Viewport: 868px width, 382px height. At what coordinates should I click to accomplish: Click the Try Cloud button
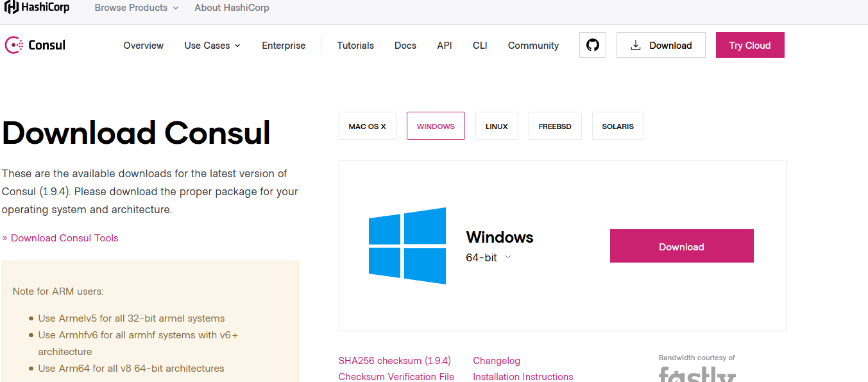point(750,45)
